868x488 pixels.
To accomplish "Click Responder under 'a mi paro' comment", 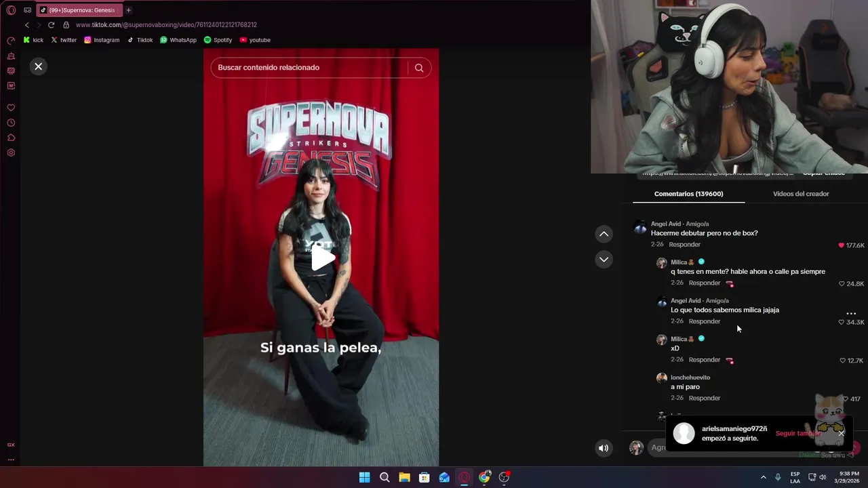I will [x=704, y=399].
